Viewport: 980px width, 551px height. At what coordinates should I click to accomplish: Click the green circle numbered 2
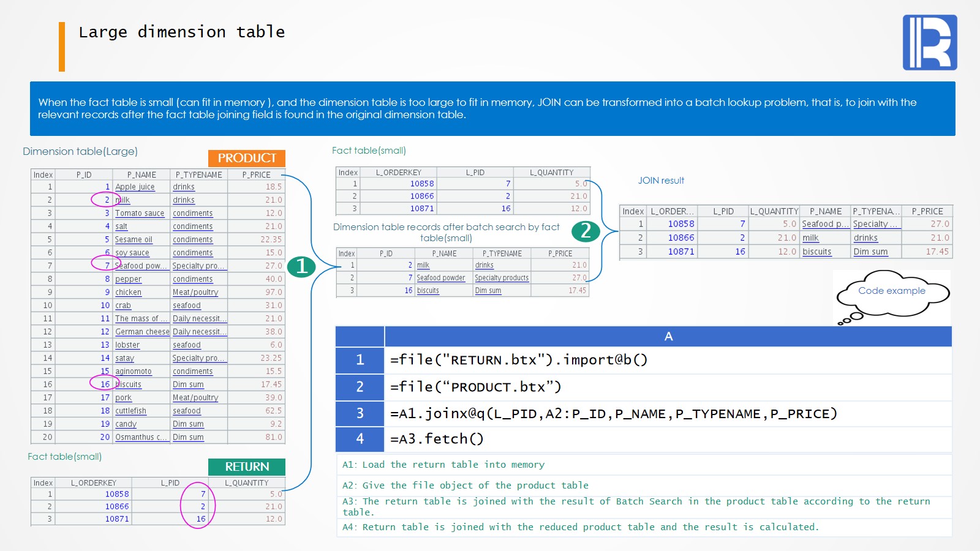(x=586, y=231)
